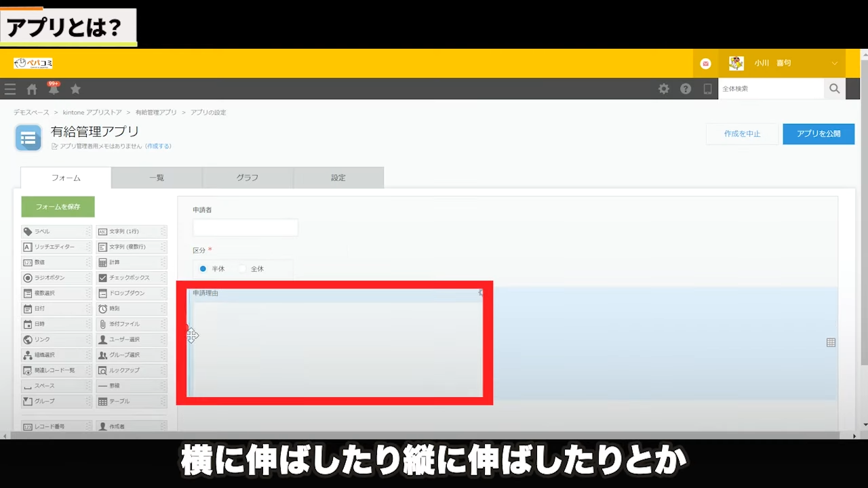Click the table icon at row's right edge
Screen dimensions: 868x488
click(x=831, y=342)
